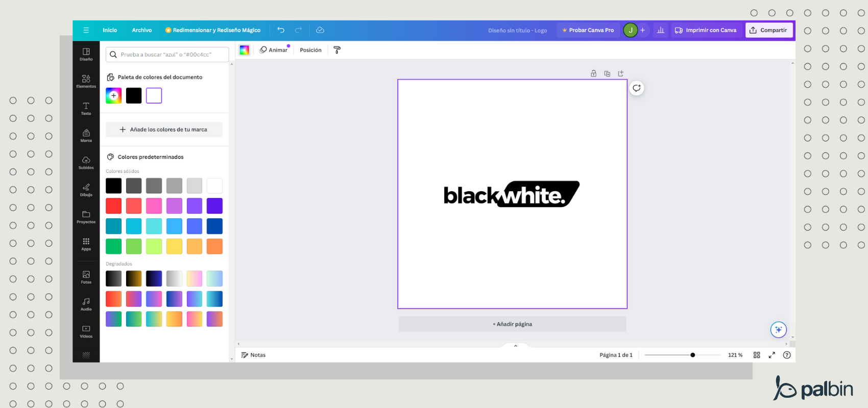Open the Elementos sidebar panel

pos(86,81)
